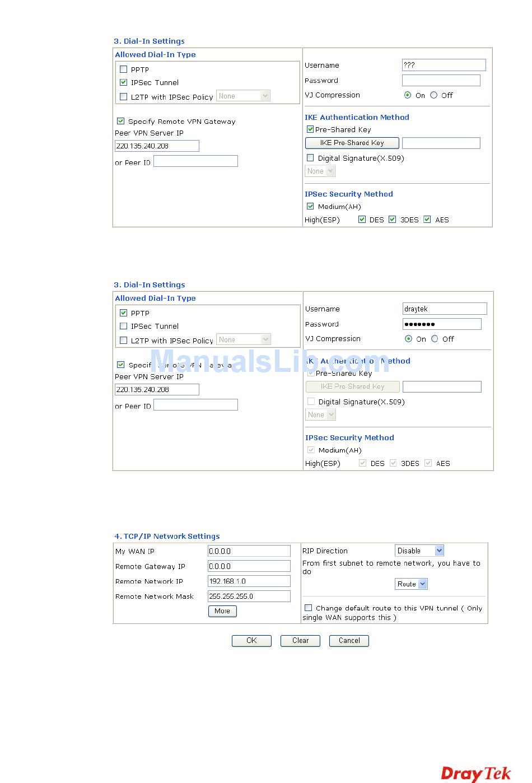This screenshot has width=532, height=783.
Task: Uncheck IPSec Tunnel in first Dial-In panel
Action: coord(124,82)
